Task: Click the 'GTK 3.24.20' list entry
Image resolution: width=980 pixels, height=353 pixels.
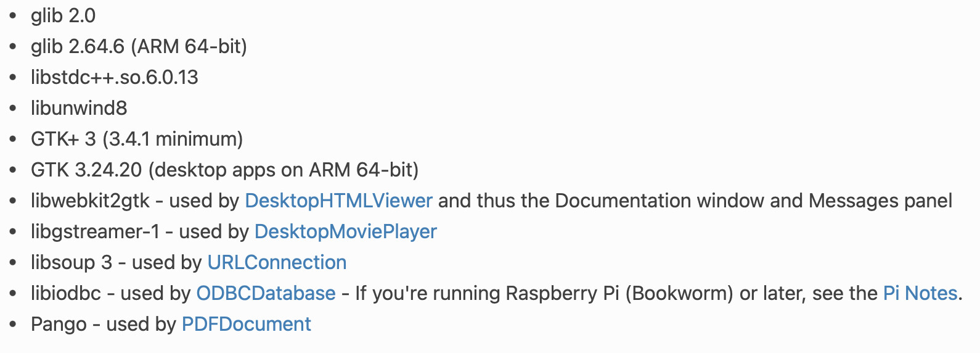Action: pyautogui.click(x=86, y=170)
